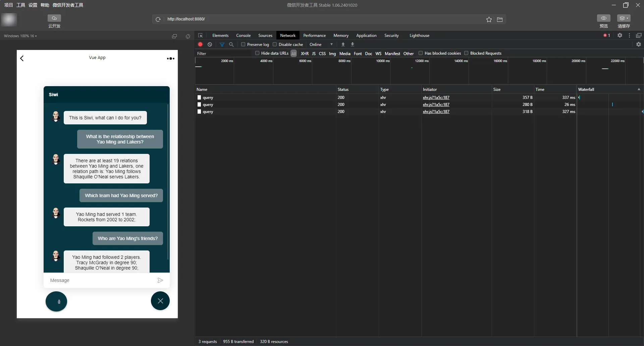Filter by WS requests
The height and width of the screenshot is (346, 644).
(378, 54)
